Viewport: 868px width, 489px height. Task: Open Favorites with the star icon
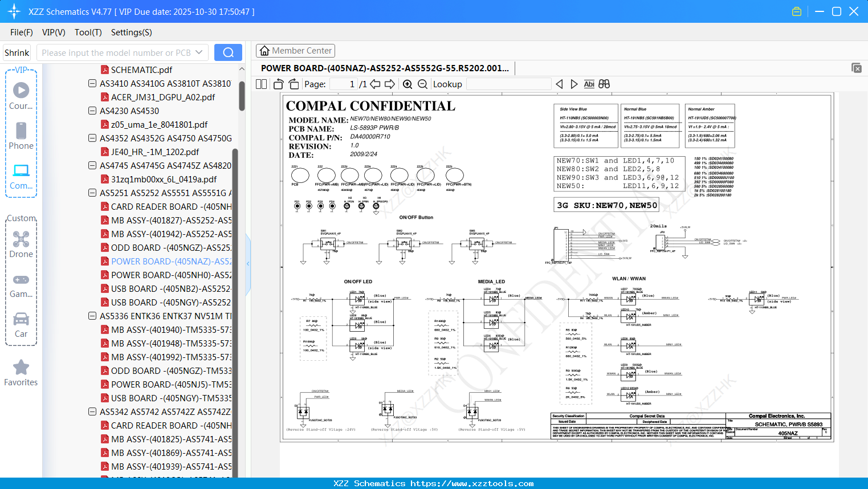point(21,373)
